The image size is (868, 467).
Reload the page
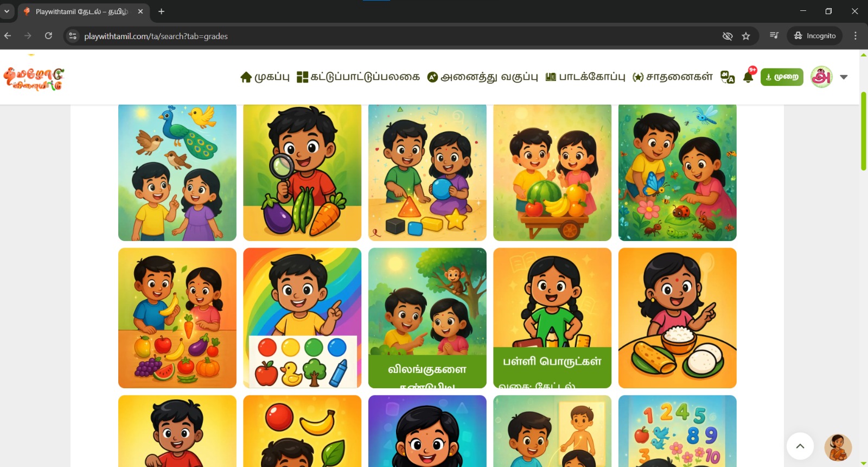[48, 36]
